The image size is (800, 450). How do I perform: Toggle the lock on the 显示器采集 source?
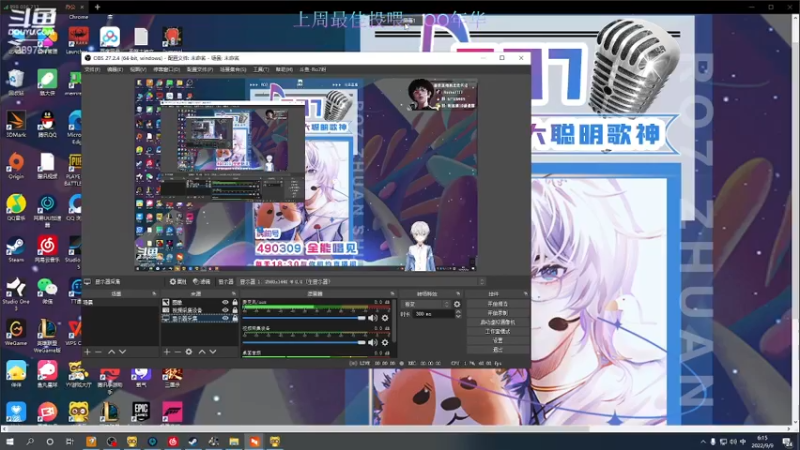coord(235,318)
